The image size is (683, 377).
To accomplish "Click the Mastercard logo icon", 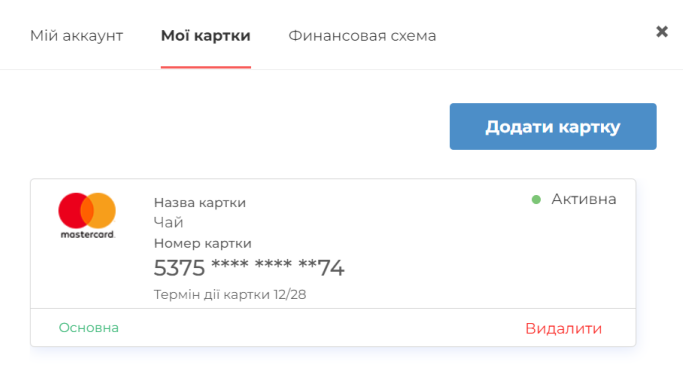I will tap(87, 216).
